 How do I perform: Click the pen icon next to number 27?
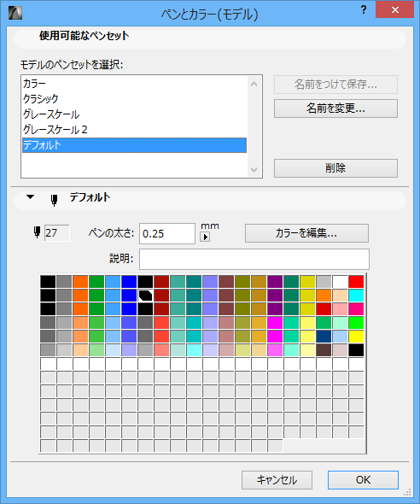point(38,232)
